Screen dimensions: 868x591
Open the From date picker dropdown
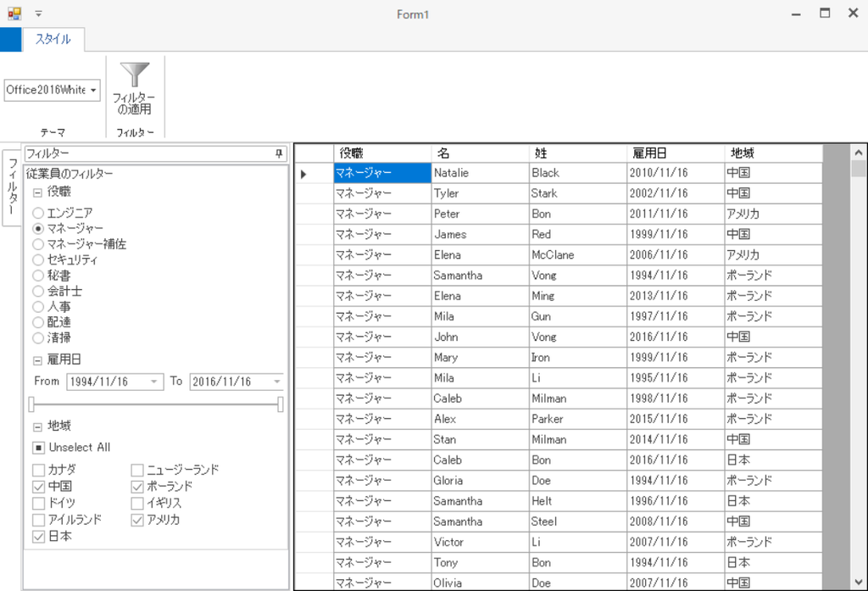(154, 382)
